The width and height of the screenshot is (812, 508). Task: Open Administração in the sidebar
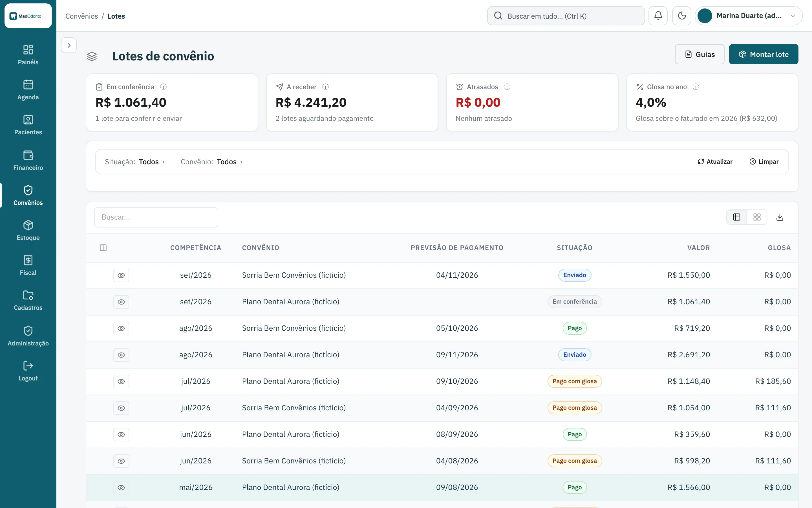[x=28, y=336]
